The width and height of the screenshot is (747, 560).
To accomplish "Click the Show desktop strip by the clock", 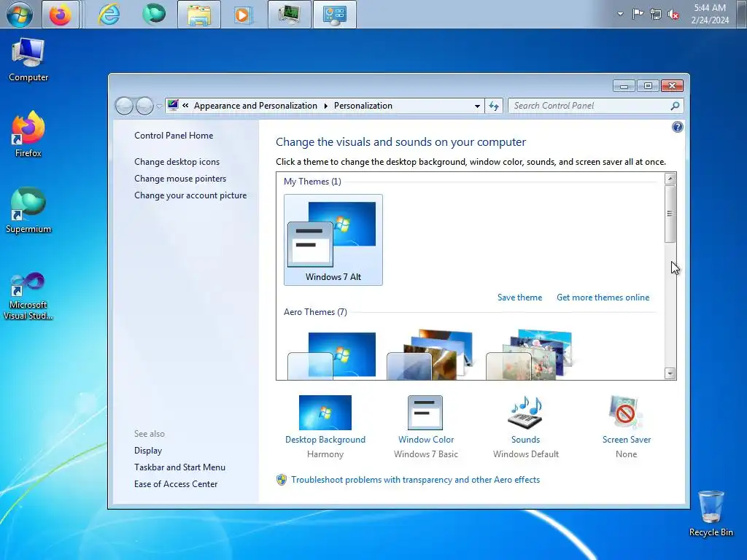I will [741, 15].
